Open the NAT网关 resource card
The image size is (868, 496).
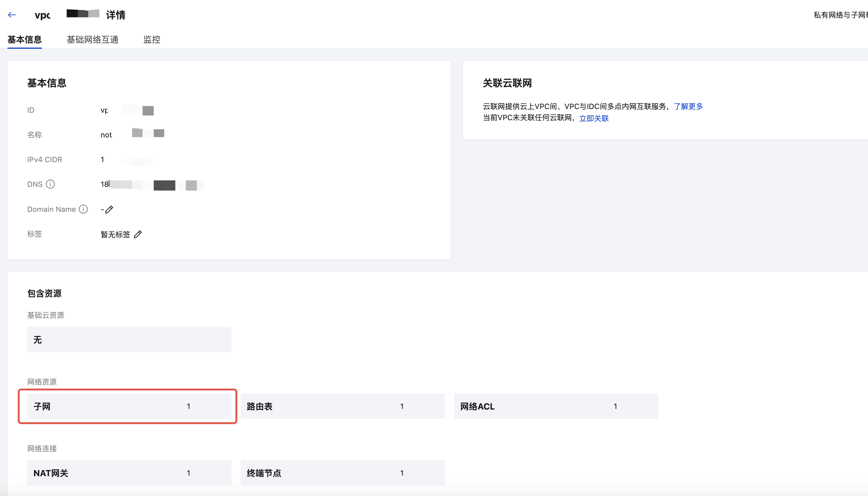coord(129,473)
